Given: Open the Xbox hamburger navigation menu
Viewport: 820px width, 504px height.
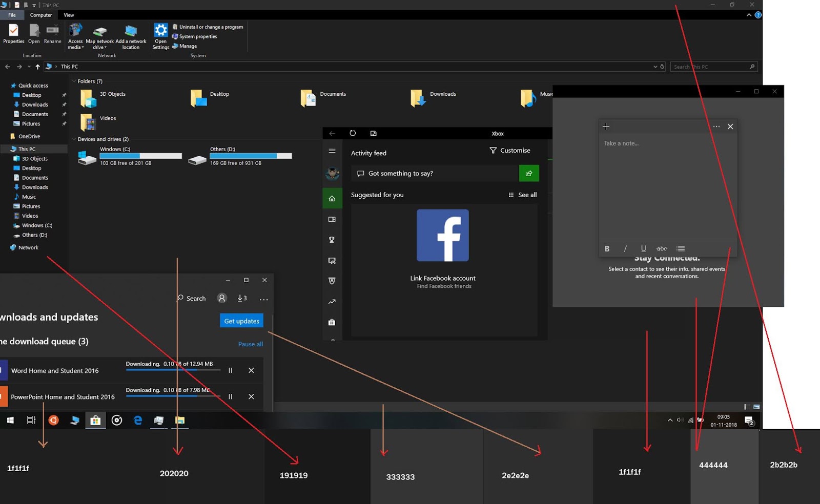Looking at the screenshot, I should point(331,151).
